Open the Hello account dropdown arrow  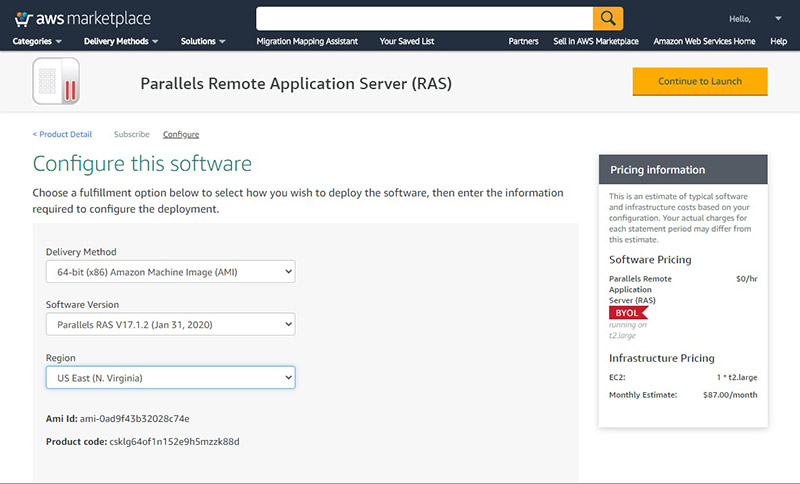pyautogui.click(x=778, y=19)
